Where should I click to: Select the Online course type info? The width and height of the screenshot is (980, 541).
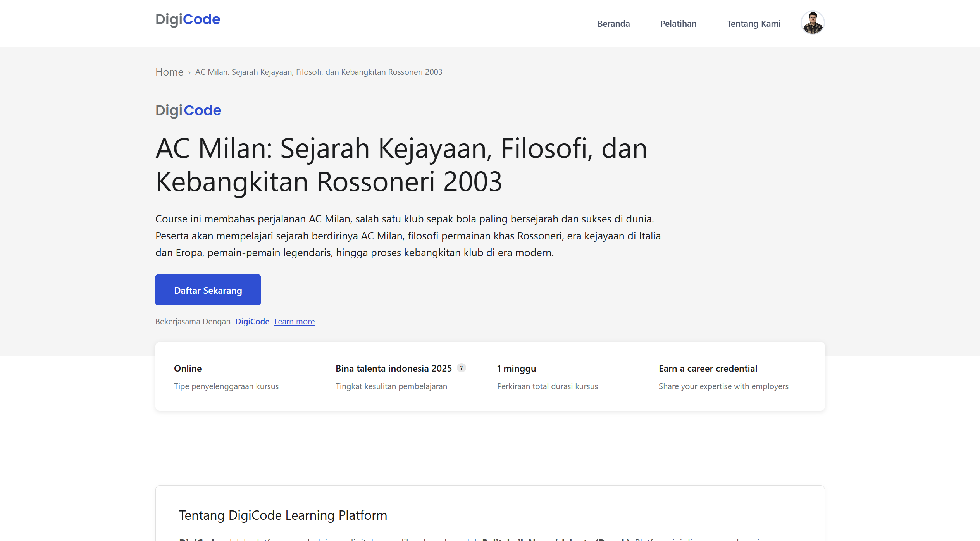tap(188, 368)
